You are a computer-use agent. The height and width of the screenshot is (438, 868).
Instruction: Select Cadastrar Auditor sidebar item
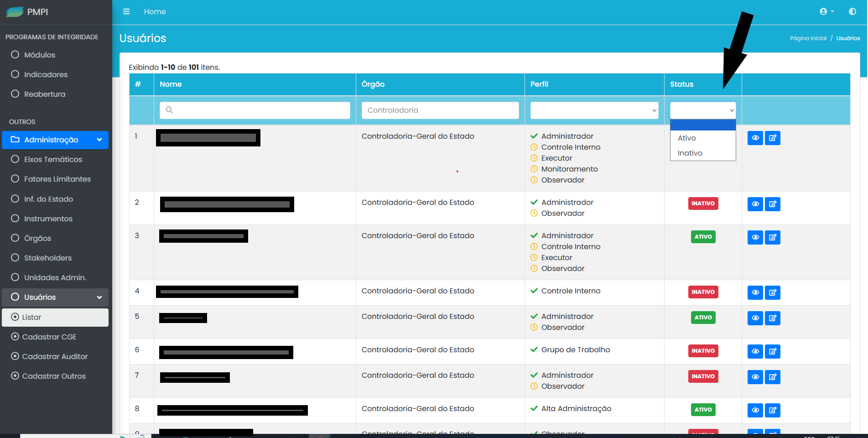pyautogui.click(x=55, y=356)
